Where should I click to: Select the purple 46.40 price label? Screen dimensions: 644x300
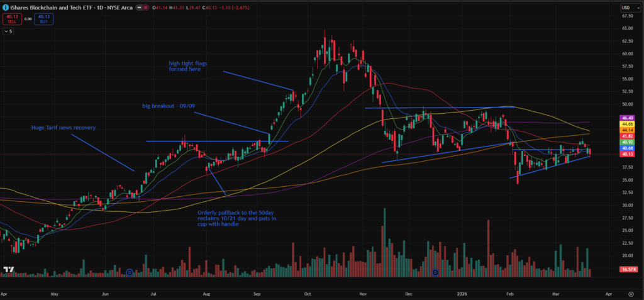pos(627,118)
